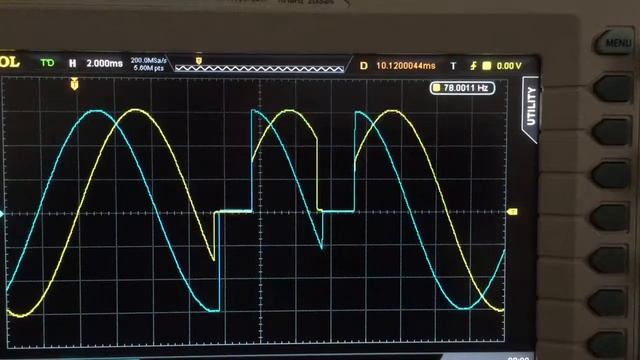Select the orange D delay label
This screenshot has width=640, height=360.
pyautogui.click(x=363, y=66)
